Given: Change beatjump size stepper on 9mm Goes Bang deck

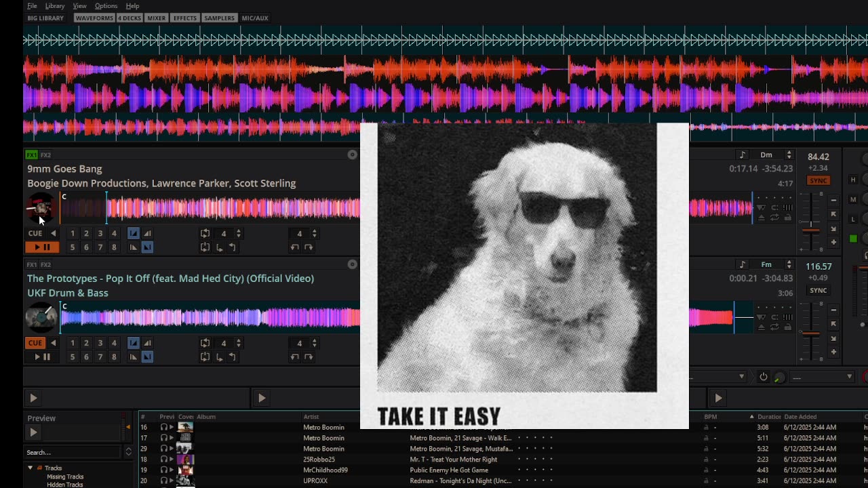Looking at the screenshot, I should tap(314, 233).
